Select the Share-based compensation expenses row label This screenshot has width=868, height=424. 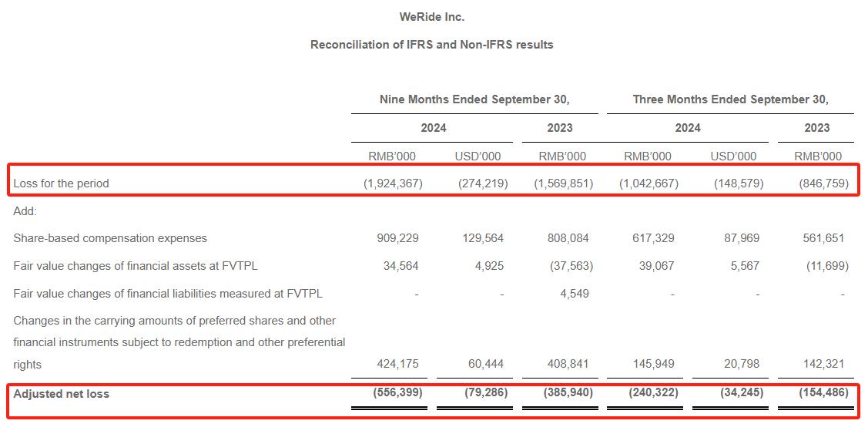pyautogui.click(x=110, y=238)
